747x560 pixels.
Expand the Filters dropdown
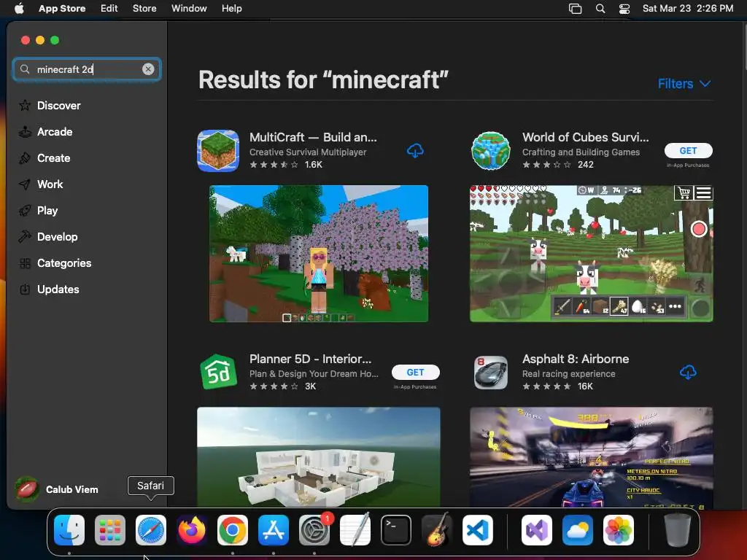[x=684, y=84]
